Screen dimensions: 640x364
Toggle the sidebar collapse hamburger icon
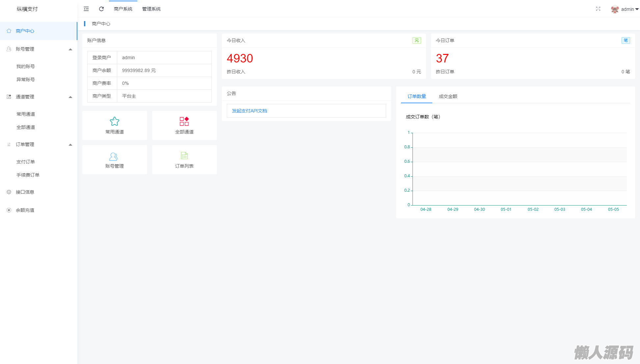[86, 9]
